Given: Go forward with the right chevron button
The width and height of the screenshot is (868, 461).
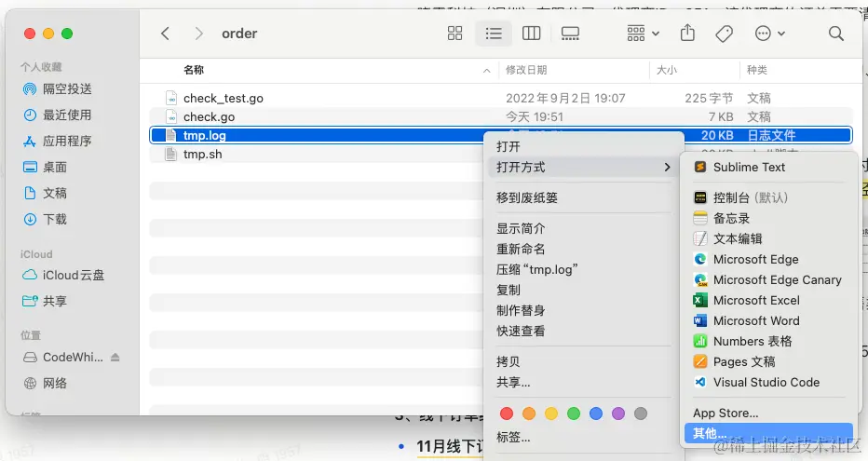Looking at the screenshot, I should point(198,34).
